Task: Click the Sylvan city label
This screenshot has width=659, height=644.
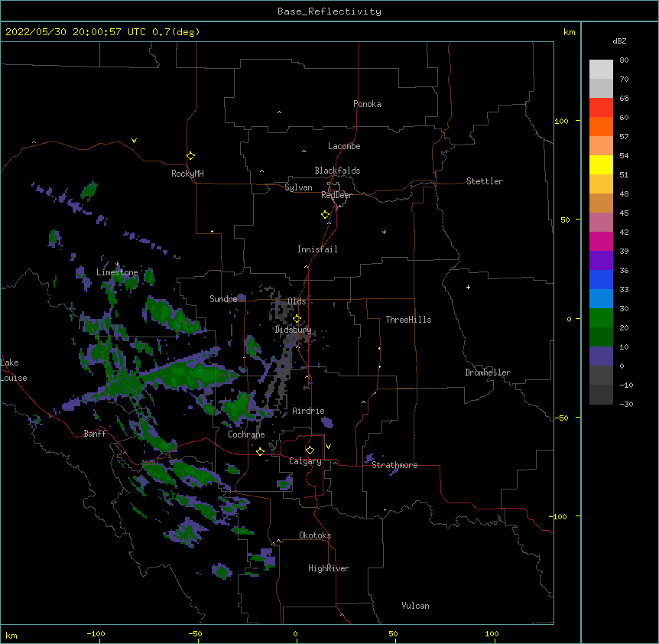Action: [x=298, y=187]
